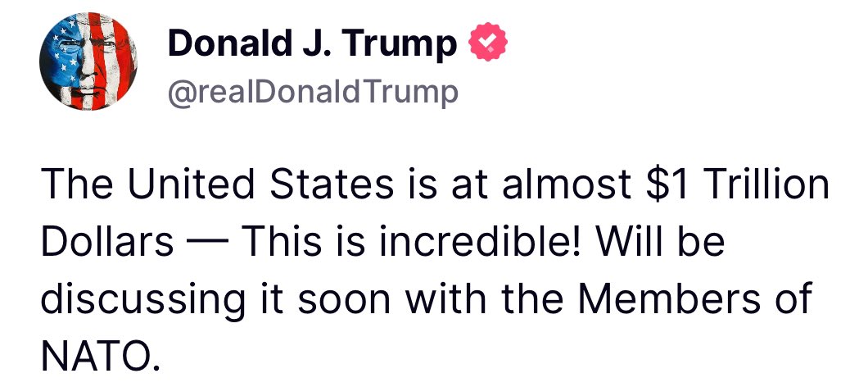The width and height of the screenshot is (868, 387).
Task: Visit the @realDonaldTrump handle link
Action: point(314,92)
